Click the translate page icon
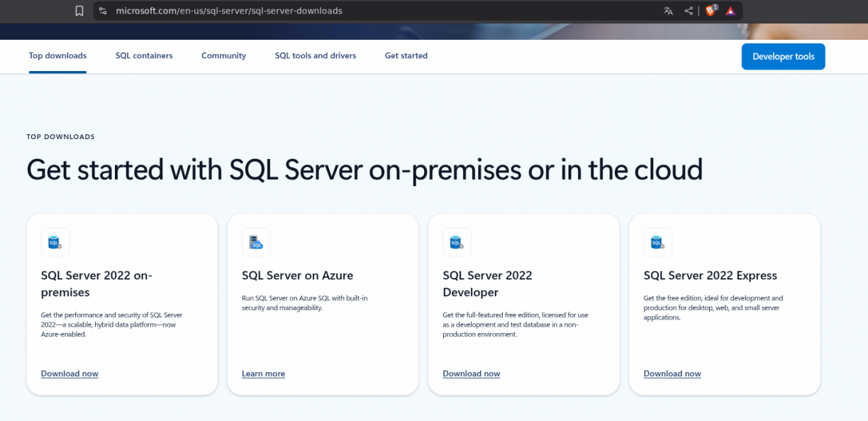This screenshot has width=868, height=421. coord(668,11)
